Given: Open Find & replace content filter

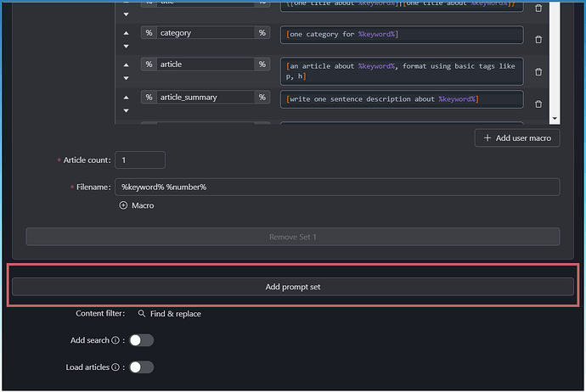Looking at the screenshot, I should pyautogui.click(x=169, y=313).
